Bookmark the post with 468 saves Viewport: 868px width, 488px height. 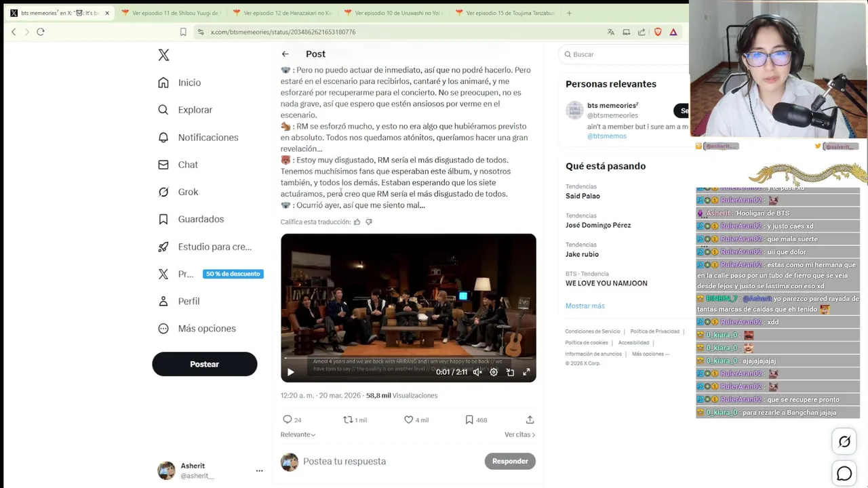(x=469, y=420)
